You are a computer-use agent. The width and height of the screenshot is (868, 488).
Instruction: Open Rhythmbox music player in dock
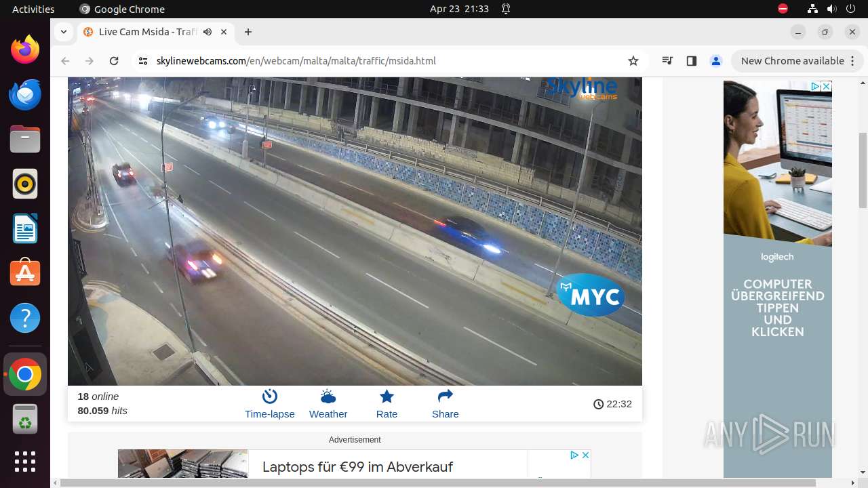pos(25,184)
